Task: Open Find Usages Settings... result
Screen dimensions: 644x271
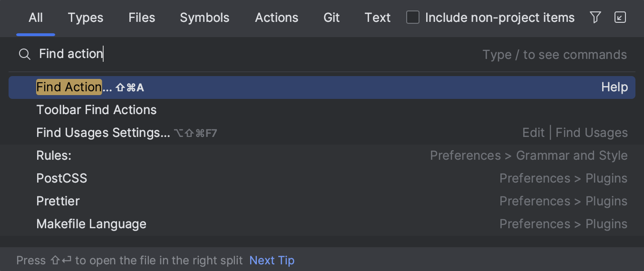Action: point(103,133)
